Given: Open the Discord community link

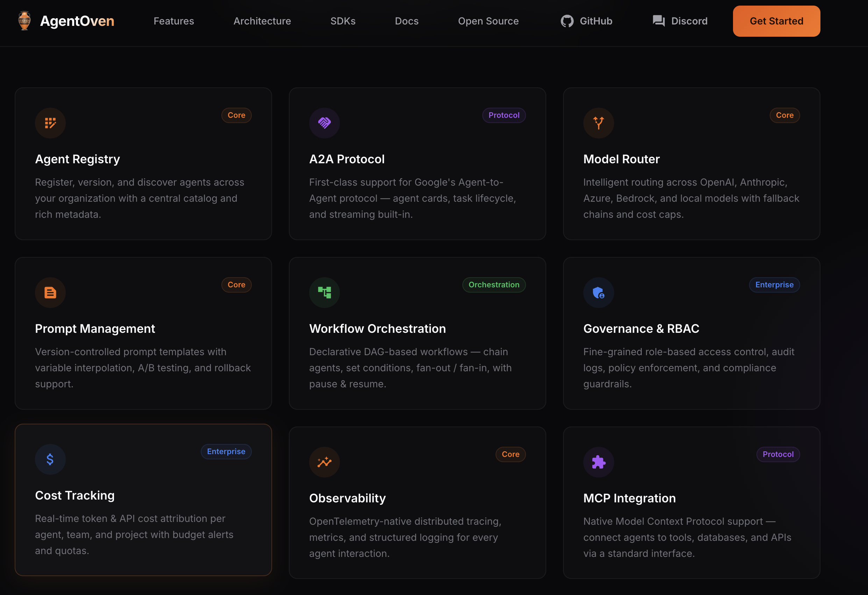Looking at the screenshot, I should pyautogui.click(x=680, y=21).
